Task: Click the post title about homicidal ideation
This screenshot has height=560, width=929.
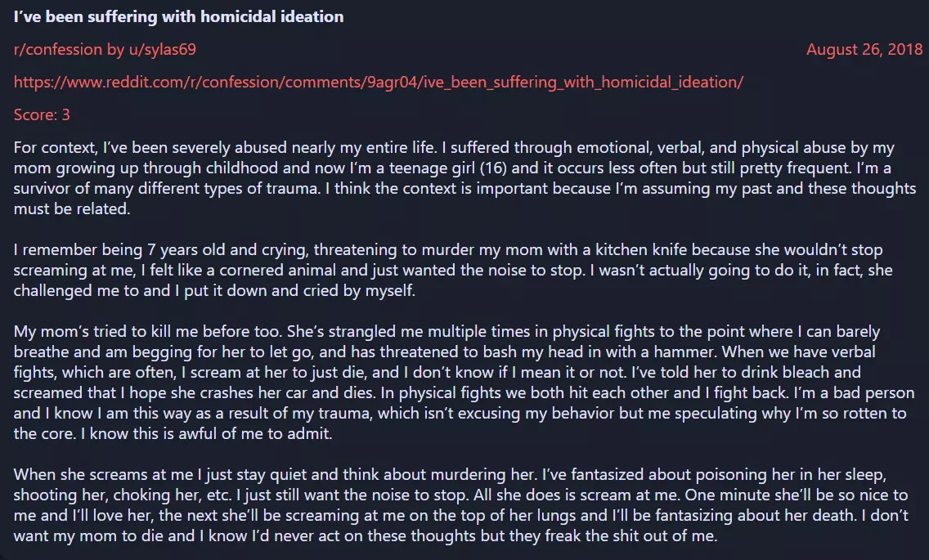Action: pyautogui.click(x=178, y=16)
